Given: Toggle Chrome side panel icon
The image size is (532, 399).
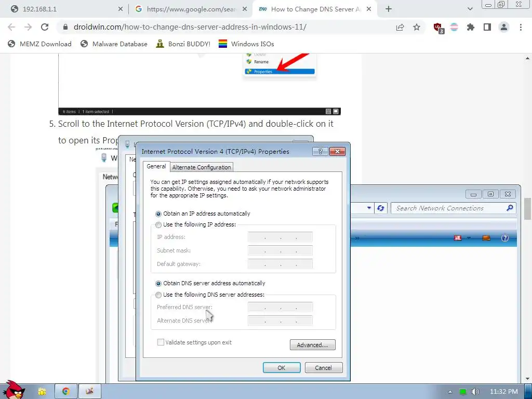Looking at the screenshot, I should 487,27.
